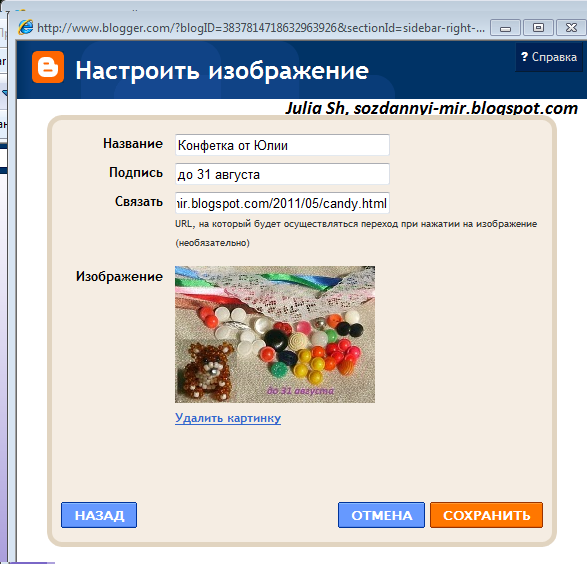Minimize the Blogger popup window
Image resolution: width=587 pixels, height=564 pixels.
click(505, 28)
